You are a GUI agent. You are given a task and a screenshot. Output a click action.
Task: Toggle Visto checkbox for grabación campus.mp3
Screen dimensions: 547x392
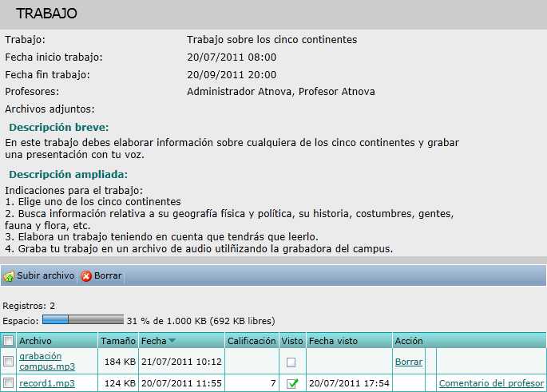(x=291, y=362)
